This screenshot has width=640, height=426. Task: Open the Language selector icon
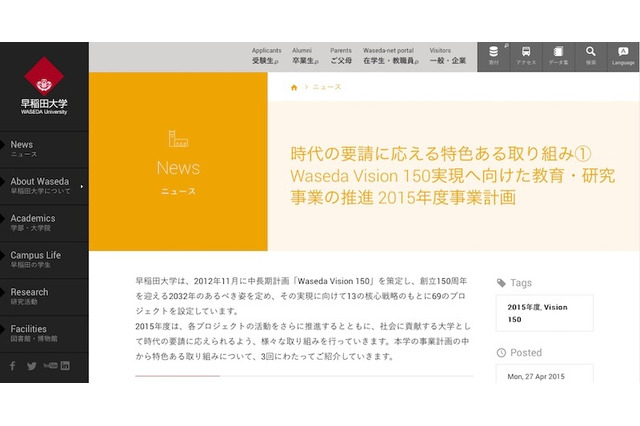(x=623, y=57)
